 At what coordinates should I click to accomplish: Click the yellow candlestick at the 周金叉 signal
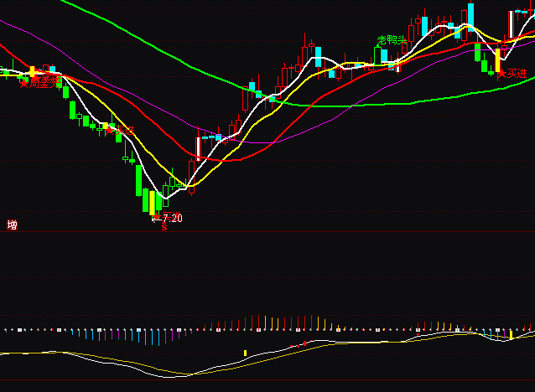coord(33,72)
